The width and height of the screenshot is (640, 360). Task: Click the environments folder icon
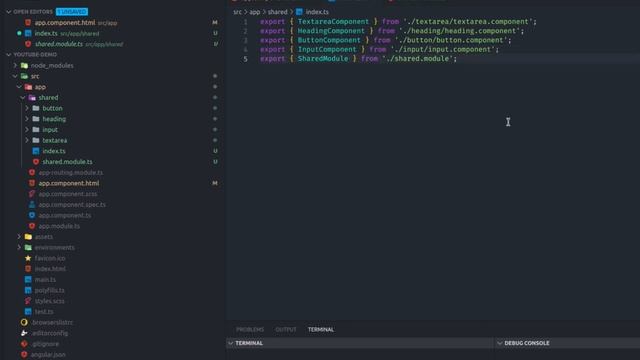28,247
